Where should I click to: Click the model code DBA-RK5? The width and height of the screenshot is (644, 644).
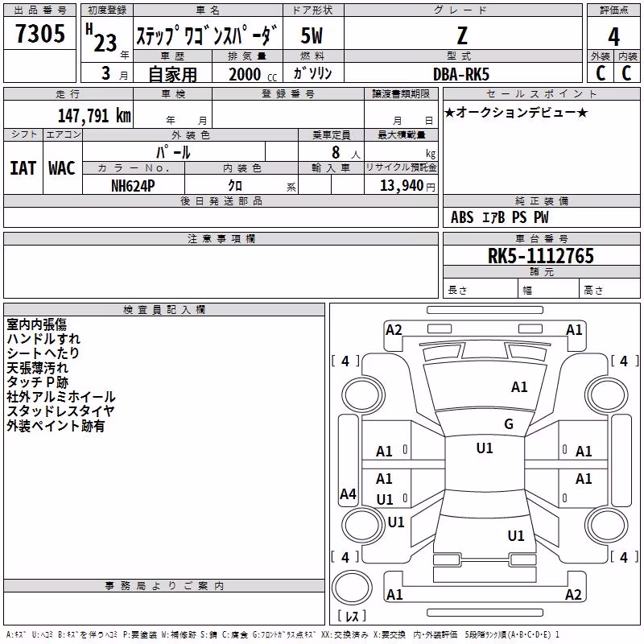coord(461,74)
